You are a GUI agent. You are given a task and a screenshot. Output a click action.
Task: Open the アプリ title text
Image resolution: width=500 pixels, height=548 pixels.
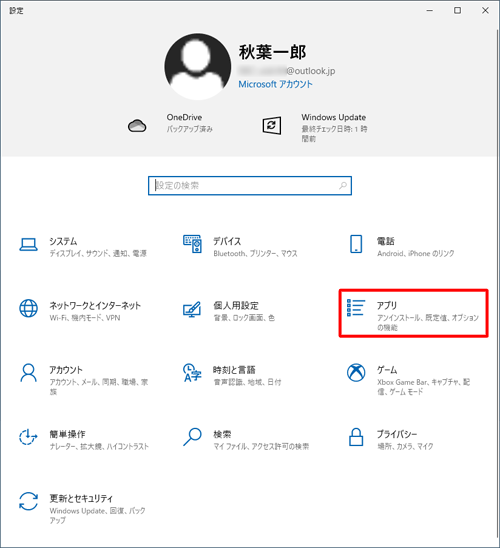point(387,305)
